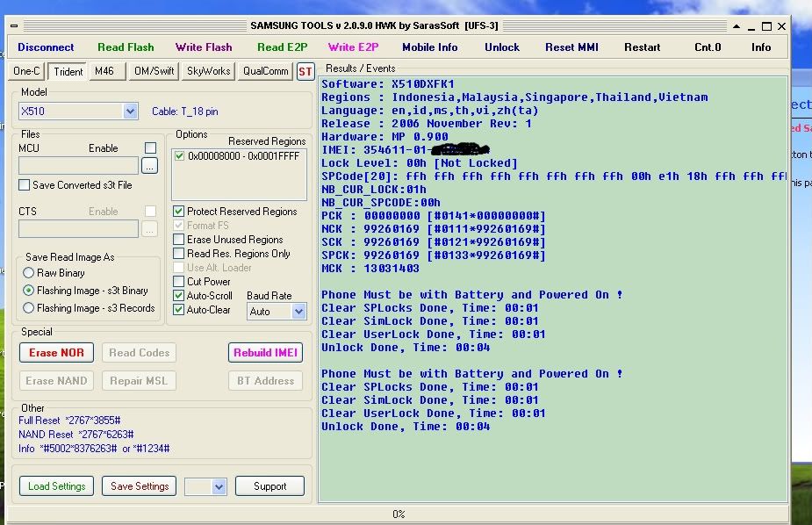
Task: Switch to the OM/Swift tab
Action: [154, 71]
